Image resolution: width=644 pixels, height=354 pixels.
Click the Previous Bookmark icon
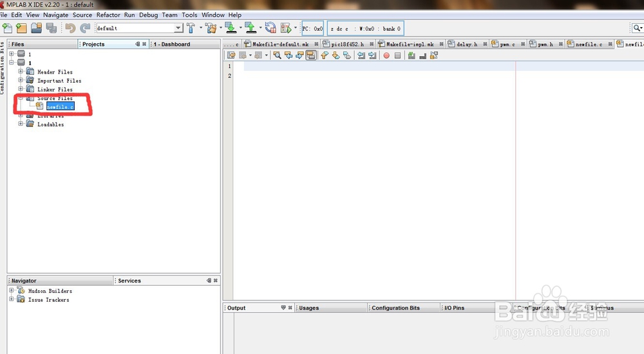(325, 55)
